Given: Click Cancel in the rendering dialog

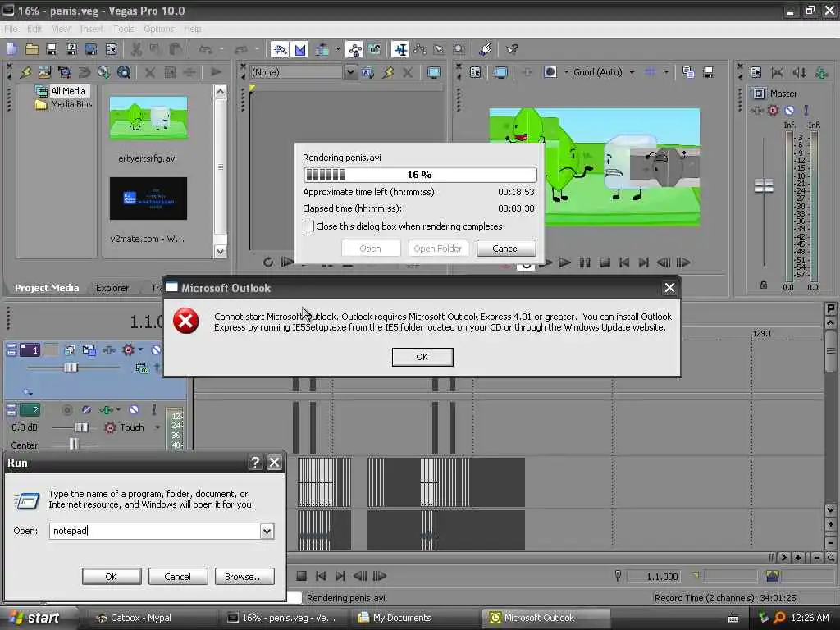Looking at the screenshot, I should 505,248.
